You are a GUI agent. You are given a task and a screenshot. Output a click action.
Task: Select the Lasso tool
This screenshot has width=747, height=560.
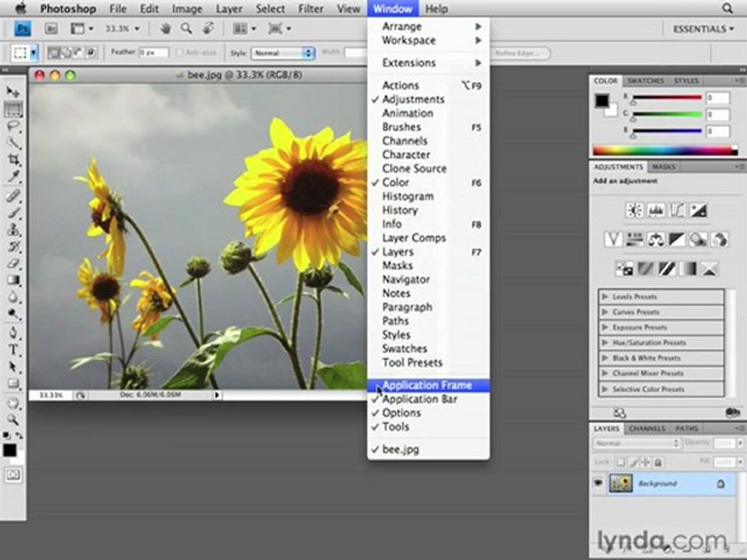(x=13, y=126)
